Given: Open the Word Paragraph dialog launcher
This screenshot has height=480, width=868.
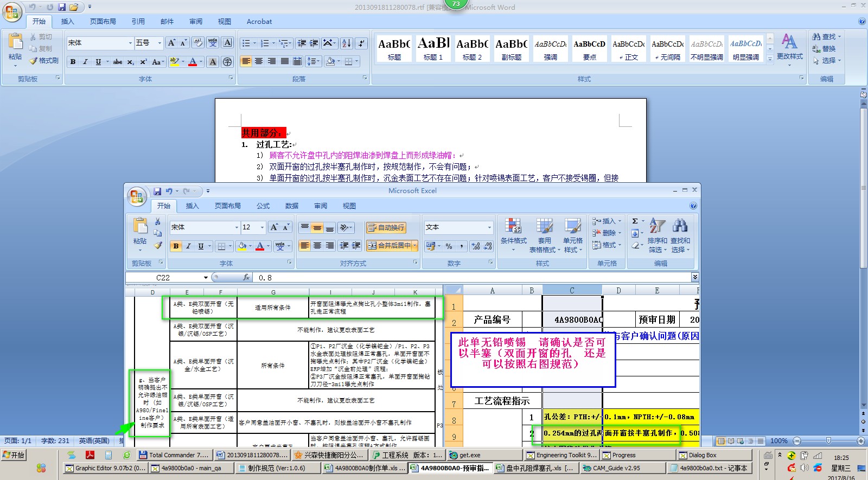Looking at the screenshot, I should click(365, 78).
